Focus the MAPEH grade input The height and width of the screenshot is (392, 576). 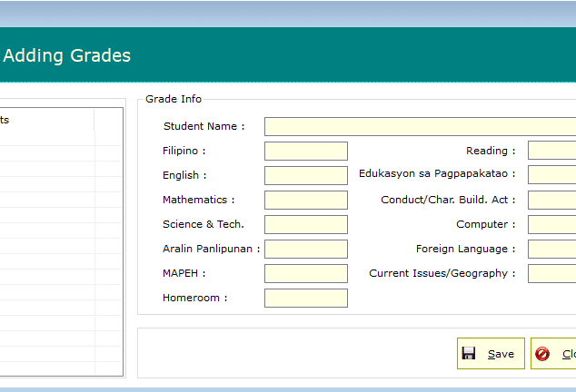tap(305, 273)
